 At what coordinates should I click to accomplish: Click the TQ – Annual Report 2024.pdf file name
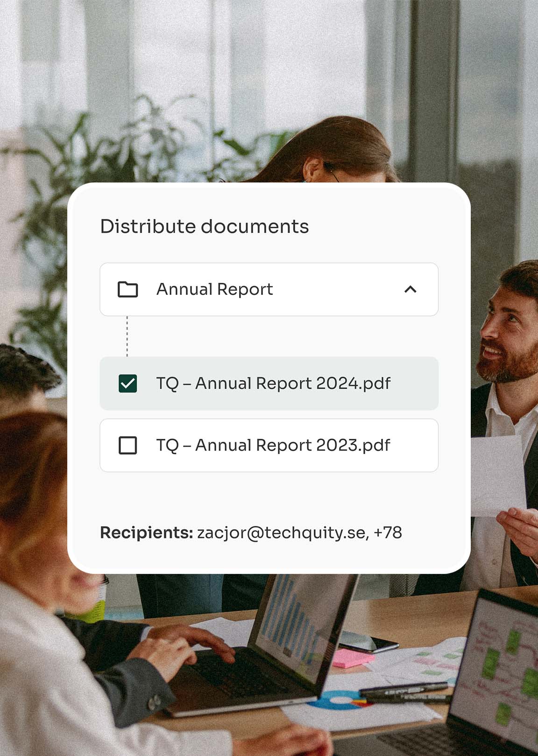[273, 384]
